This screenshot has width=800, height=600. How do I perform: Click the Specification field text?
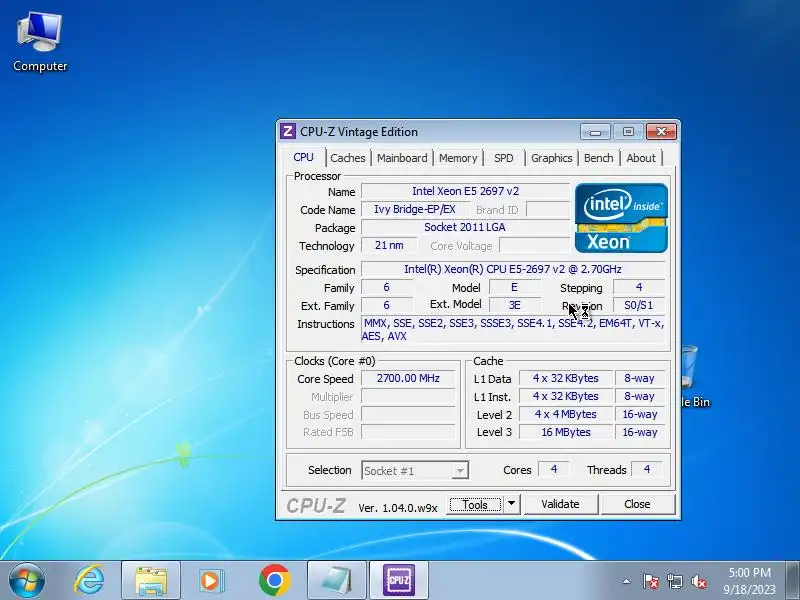click(x=513, y=269)
